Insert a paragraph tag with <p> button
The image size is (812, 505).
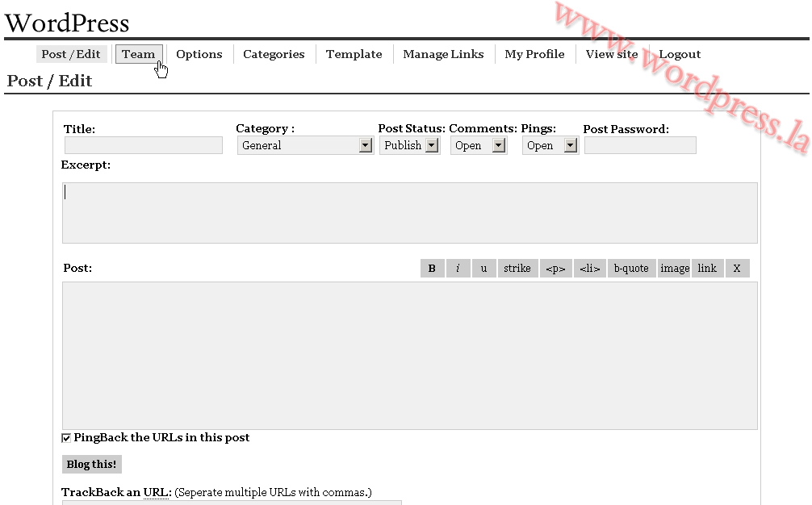[x=555, y=268]
